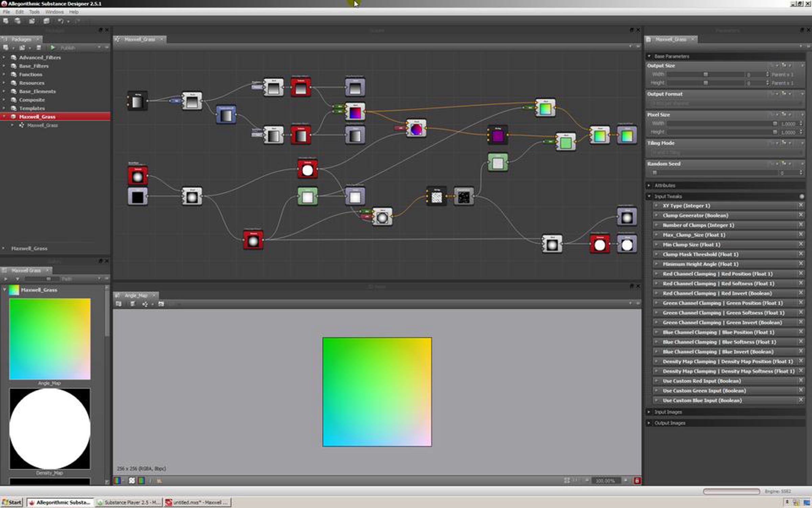Expand the Output Images section
The height and width of the screenshot is (508, 812).
pyautogui.click(x=649, y=423)
